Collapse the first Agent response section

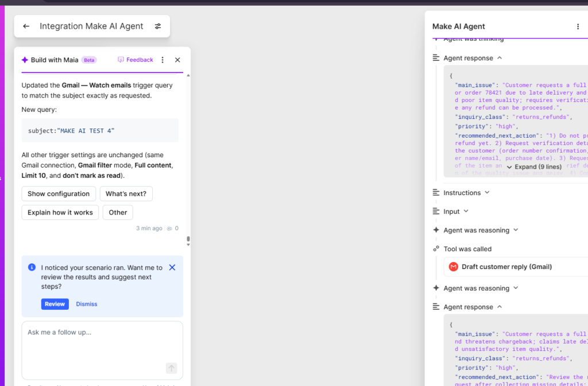point(500,58)
